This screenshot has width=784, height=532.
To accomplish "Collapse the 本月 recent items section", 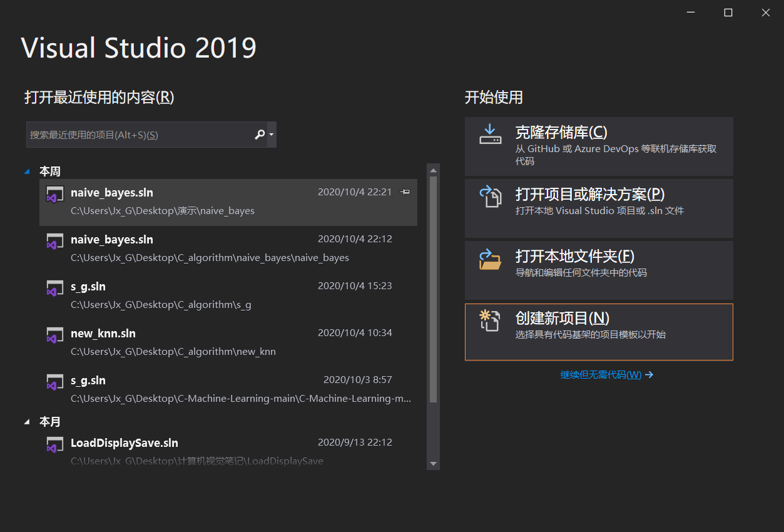I will point(26,421).
